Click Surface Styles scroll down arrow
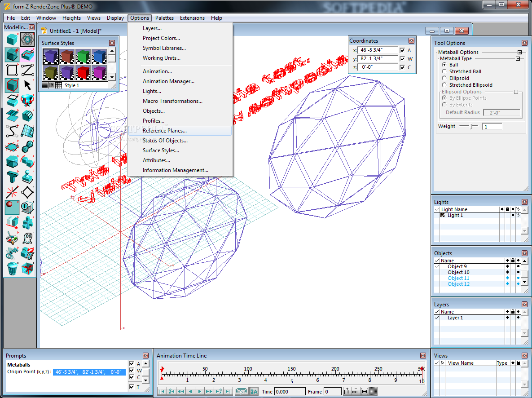 (x=112, y=77)
